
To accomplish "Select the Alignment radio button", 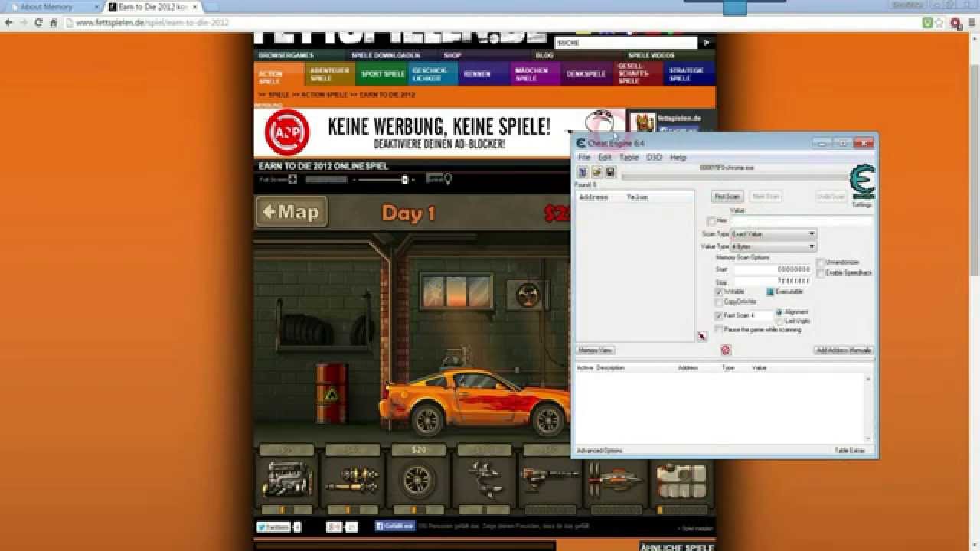I will click(779, 312).
